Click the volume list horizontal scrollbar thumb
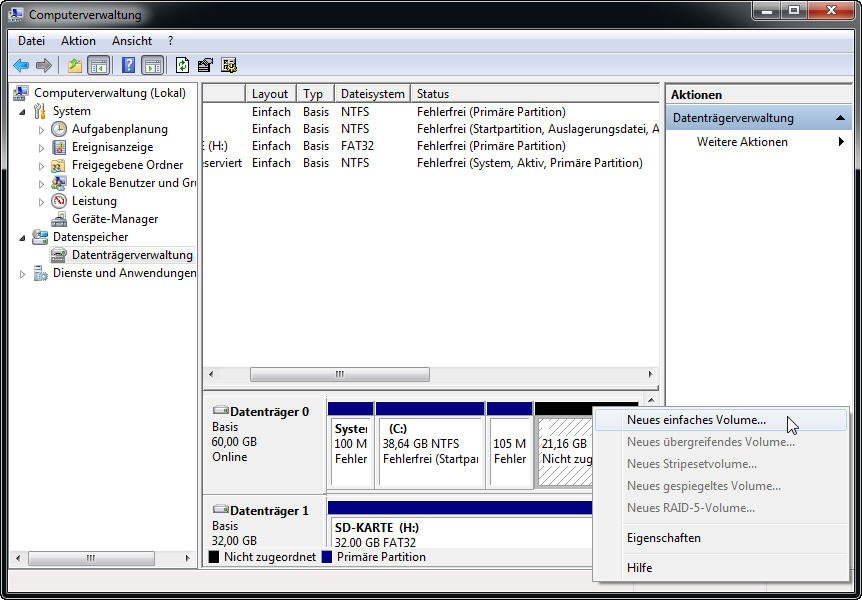The image size is (862, 600). tap(339, 374)
